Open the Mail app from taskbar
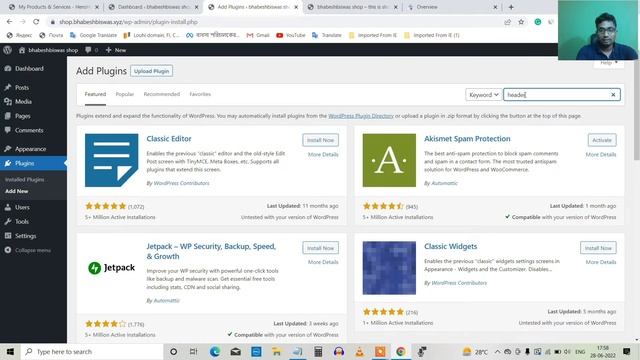 pyautogui.click(x=236, y=351)
